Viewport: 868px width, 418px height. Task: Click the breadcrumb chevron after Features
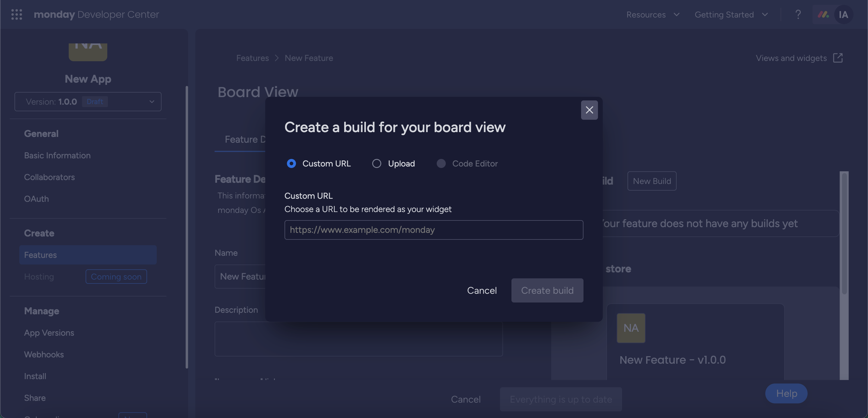click(x=277, y=58)
